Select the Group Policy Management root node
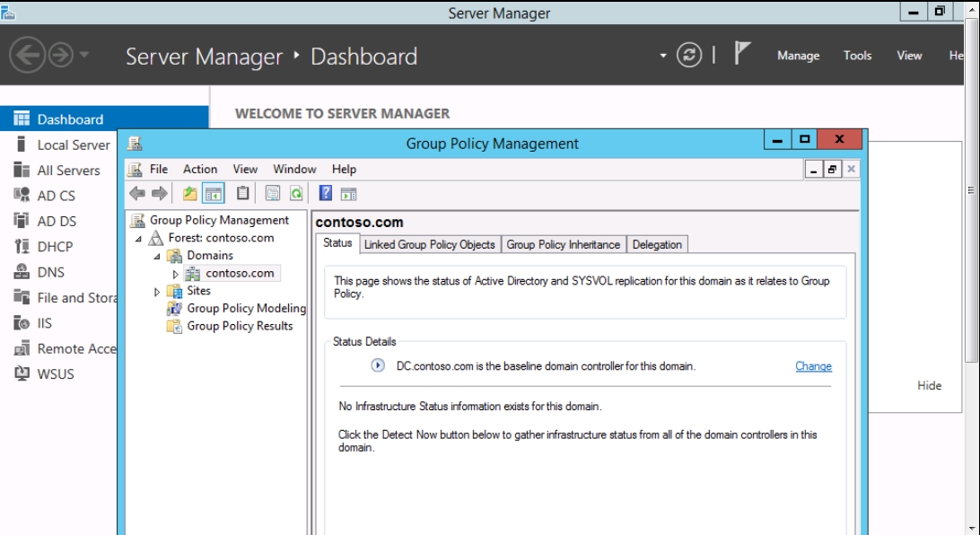The width and height of the screenshot is (980, 535). pyautogui.click(x=219, y=220)
